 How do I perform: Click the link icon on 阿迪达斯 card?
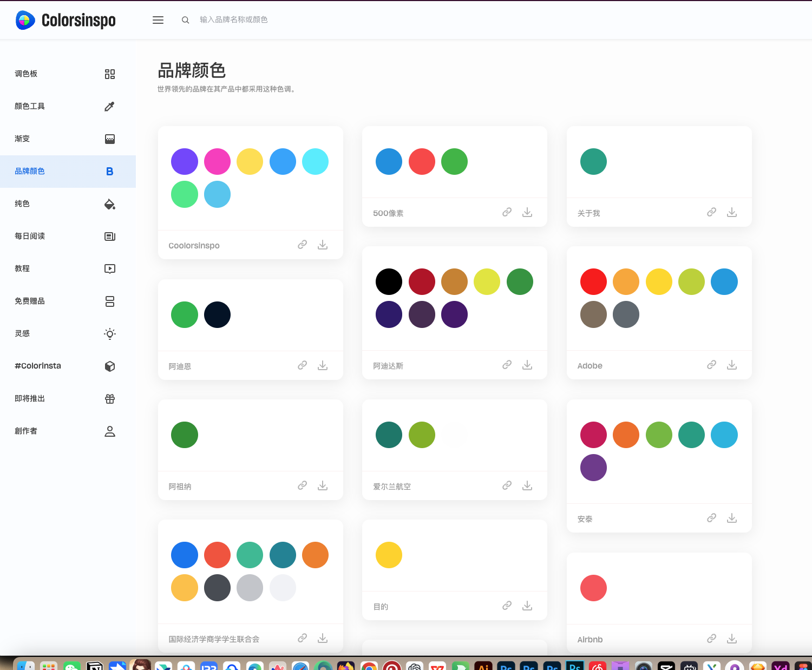[507, 365]
